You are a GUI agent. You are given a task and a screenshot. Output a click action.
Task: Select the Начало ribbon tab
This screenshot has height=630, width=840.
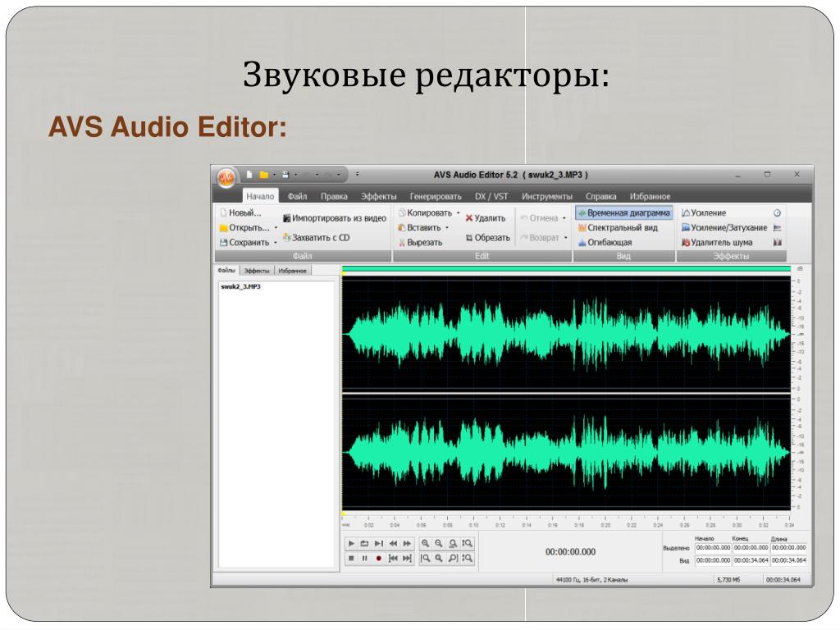pyautogui.click(x=260, y=196)
